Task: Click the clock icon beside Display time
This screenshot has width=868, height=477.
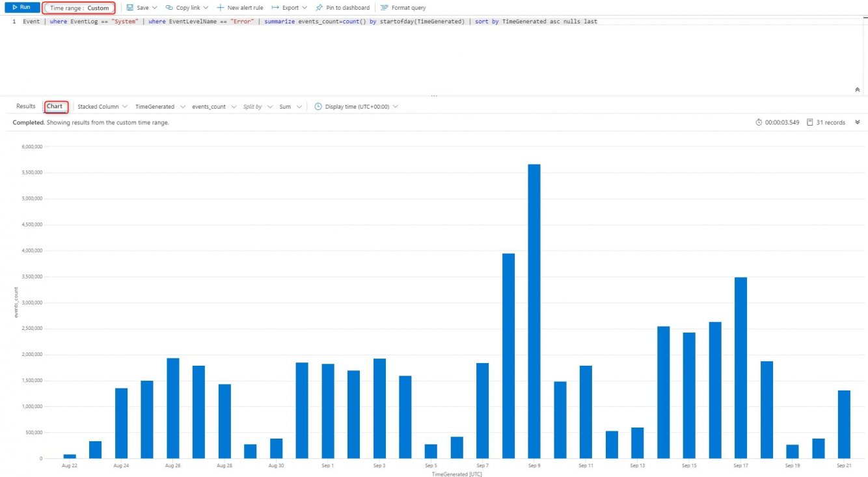Action: click(x=317, y=106)
